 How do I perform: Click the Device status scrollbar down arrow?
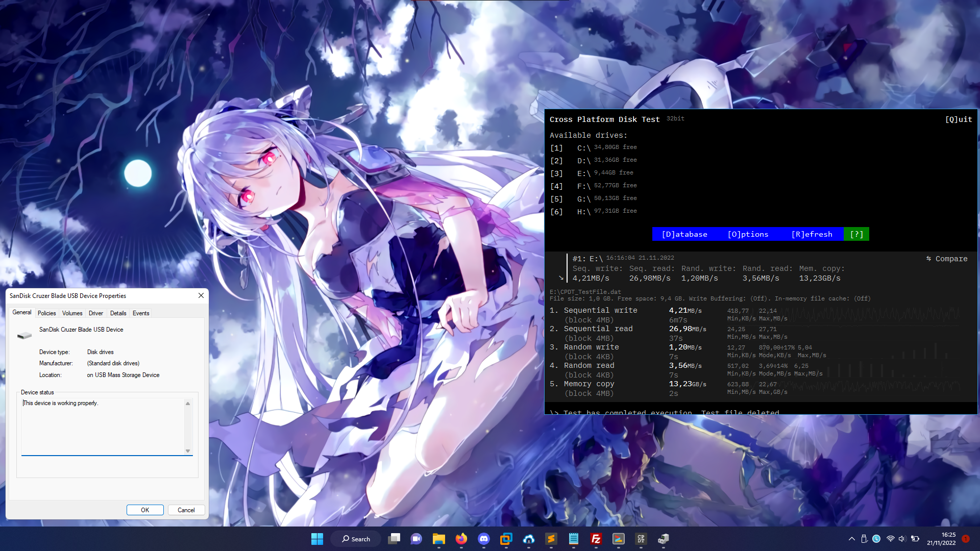click(188, 450)
